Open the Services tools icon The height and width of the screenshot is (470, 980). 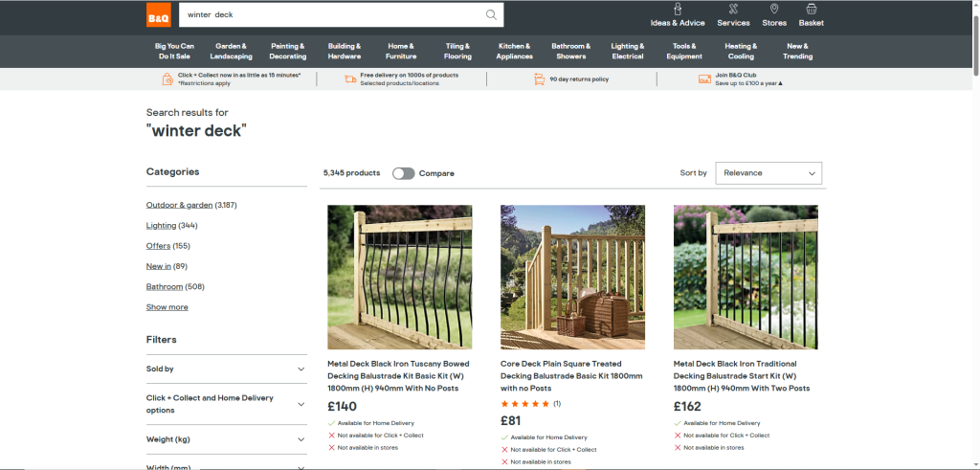(x=733, y=10)
